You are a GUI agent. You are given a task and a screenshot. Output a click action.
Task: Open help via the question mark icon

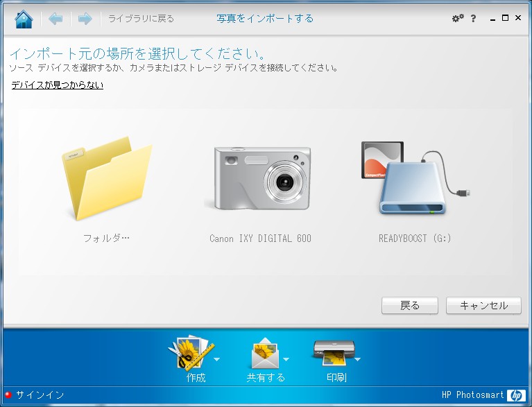(473, 18)
